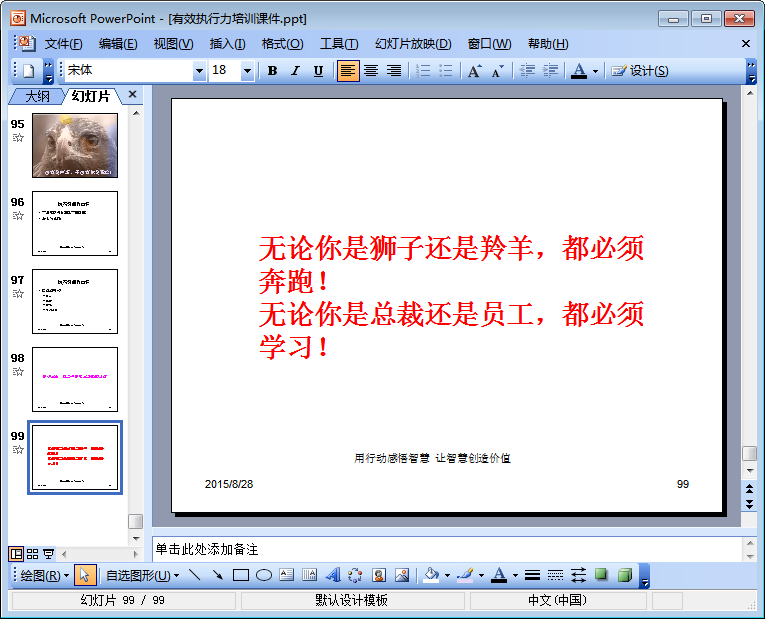765x619 pixels.
Task: Click the Insert Picture icon
Action: click(402, 575)
